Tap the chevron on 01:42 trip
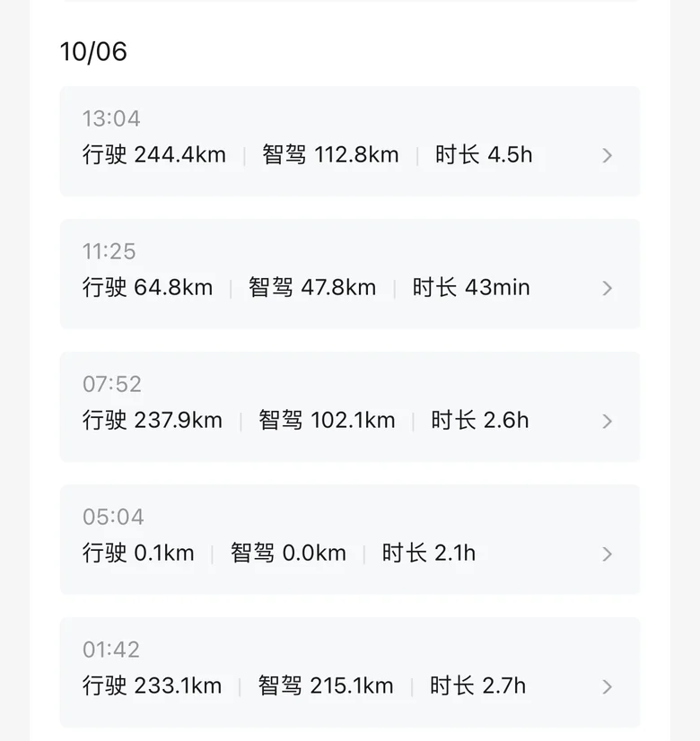Screen dimensions: 700x741 [608, 686]
